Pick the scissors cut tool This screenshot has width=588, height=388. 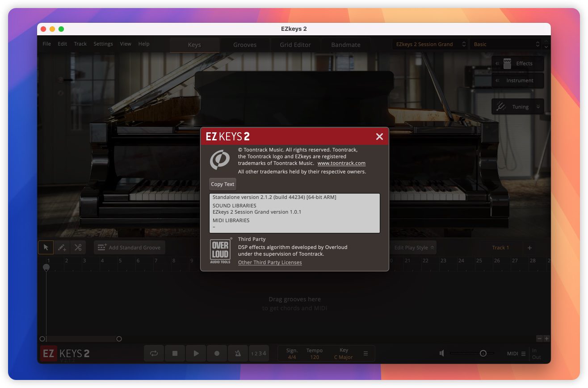pos(78,247)
